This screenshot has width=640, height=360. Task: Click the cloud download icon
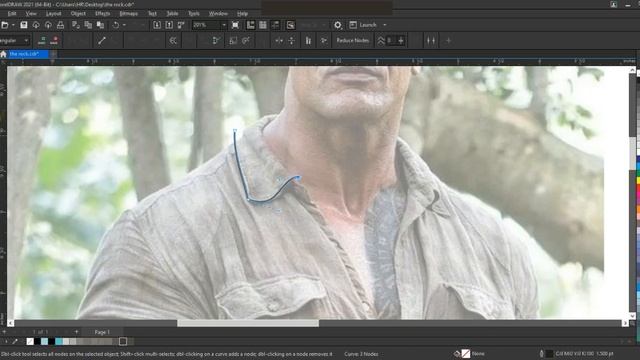click(36, 25)
